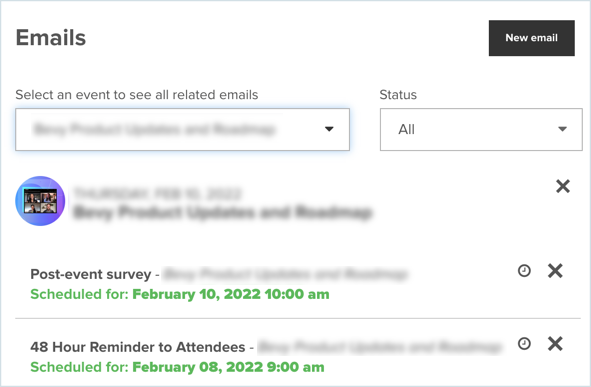This screenshot has height=387, width=591.
Task: Click the blurred event date text
Action: [157, 193]
